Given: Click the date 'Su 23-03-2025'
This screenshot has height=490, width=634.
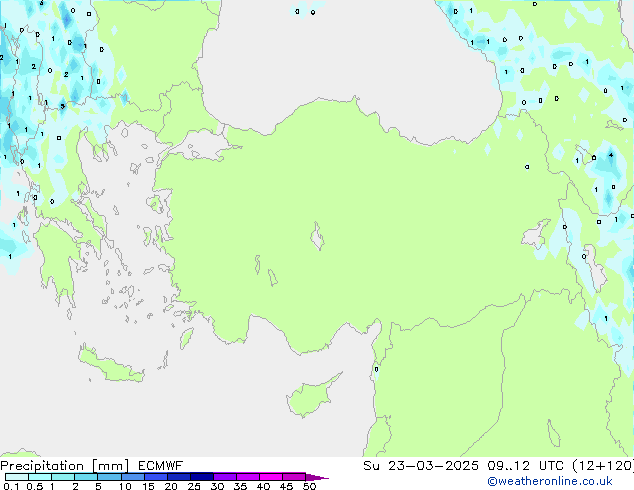Looking at the screenshot, I should 421,466.
